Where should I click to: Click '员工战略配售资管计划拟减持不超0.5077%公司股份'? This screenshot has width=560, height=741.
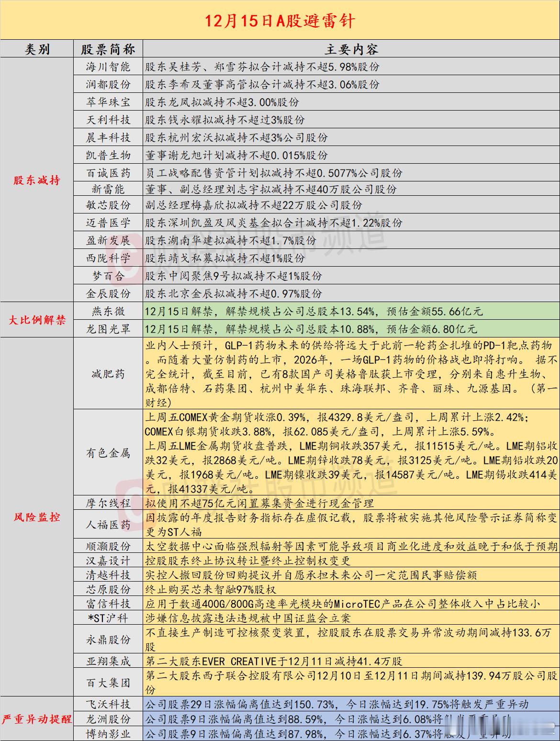point(274,172)
